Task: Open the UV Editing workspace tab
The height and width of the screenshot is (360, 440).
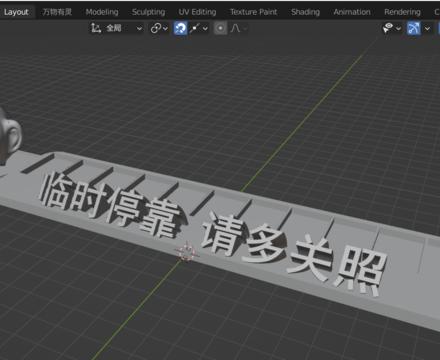Action: [197, 12]
